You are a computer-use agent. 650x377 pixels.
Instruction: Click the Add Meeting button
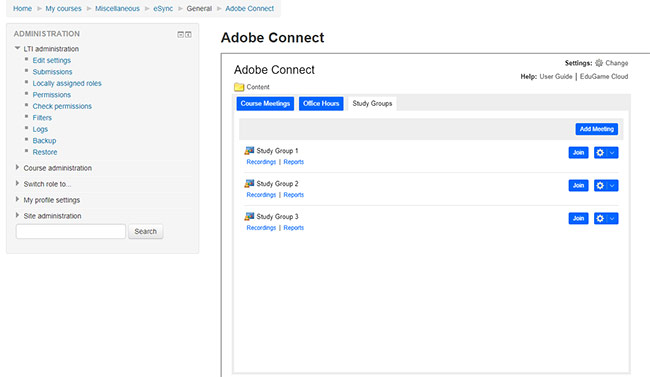point(597,129)
